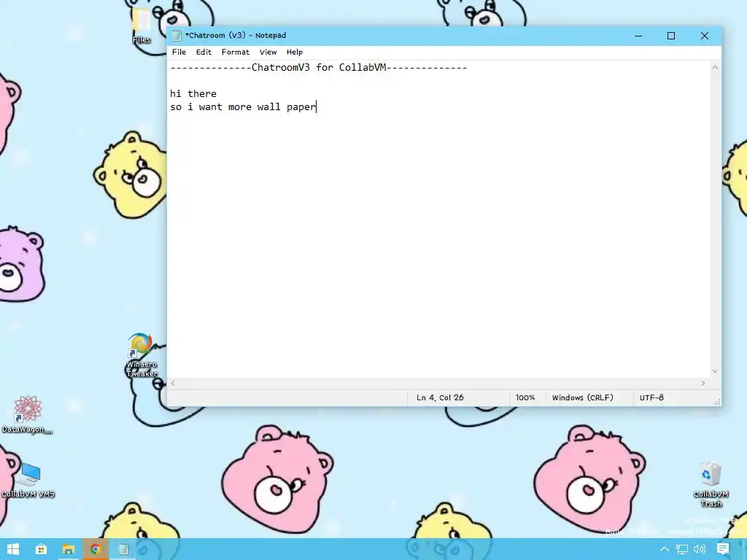Close the Chatroom (V3) Notepad window
Image resolution: width=747 pixels, height=560 pixels.
(x=705, y=36)
